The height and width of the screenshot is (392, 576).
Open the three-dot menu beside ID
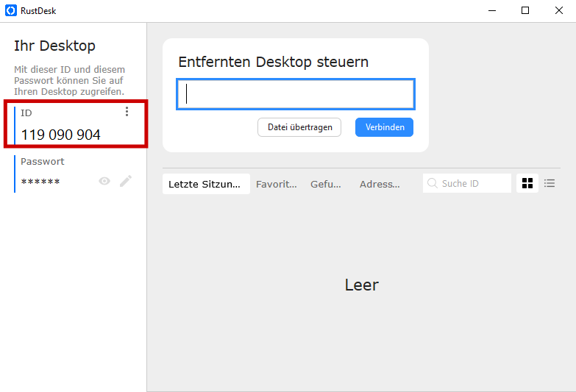[x=127, y=112]
